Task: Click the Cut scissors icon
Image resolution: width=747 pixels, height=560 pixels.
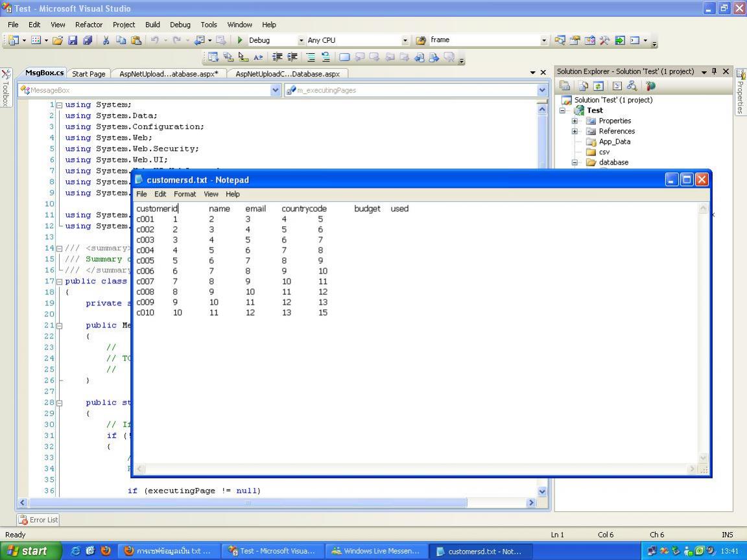Action: point(106,40)
